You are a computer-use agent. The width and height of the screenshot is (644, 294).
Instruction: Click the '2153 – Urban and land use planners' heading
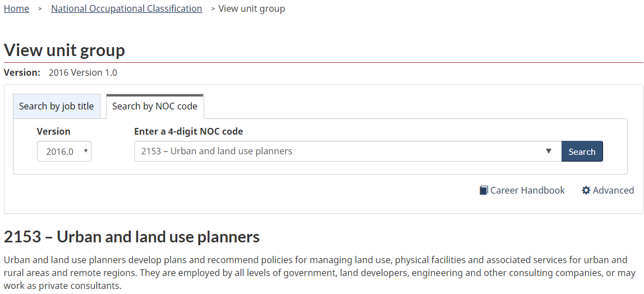click(x=132, y=237)
